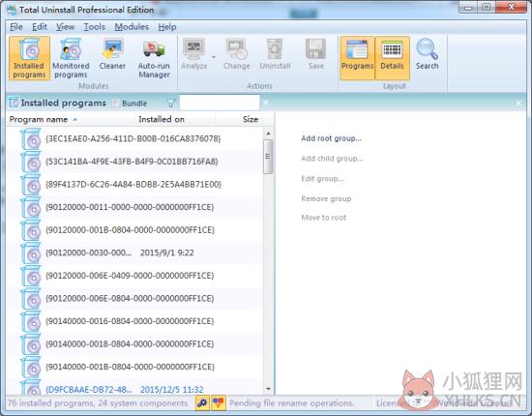This screenshot has height=416, width=532.
Task: Click the scroll down arrow of program list
Action: coord(268,389)
